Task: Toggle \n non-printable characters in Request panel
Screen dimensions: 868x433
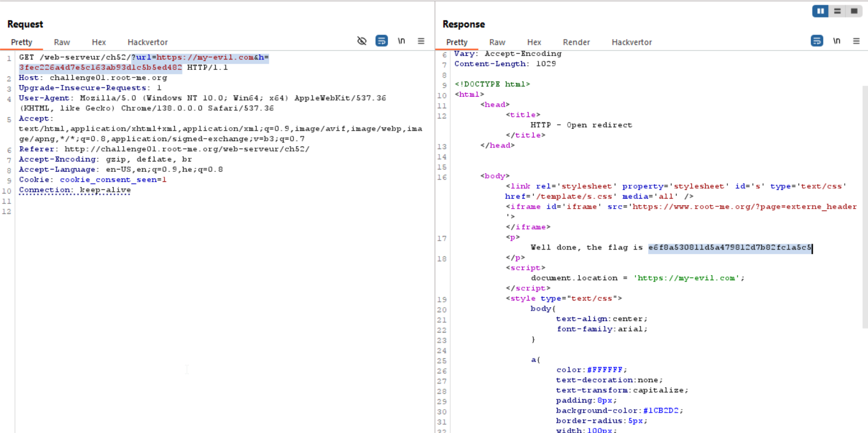Action: tap(401, 41)
